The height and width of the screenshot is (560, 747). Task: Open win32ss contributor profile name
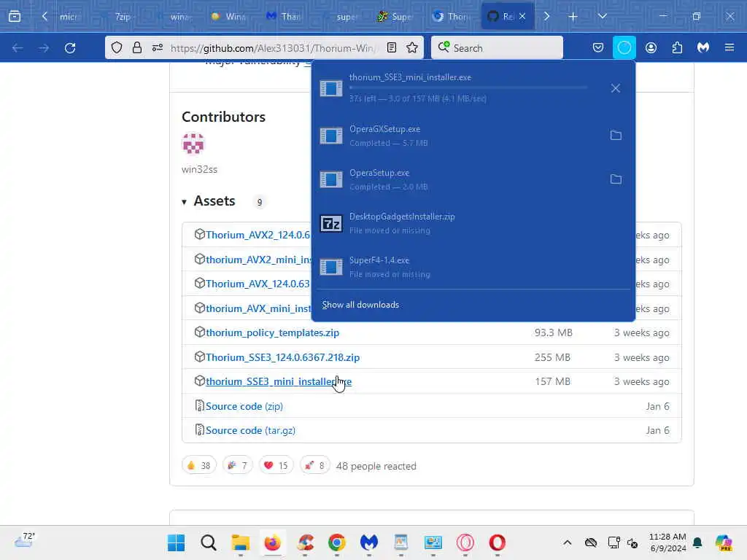[199, 169]
